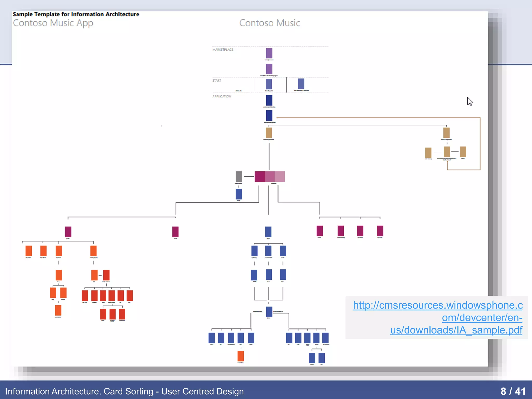Click the MARKETPLACE section label

pyautogui.click(x=223, y=50)
